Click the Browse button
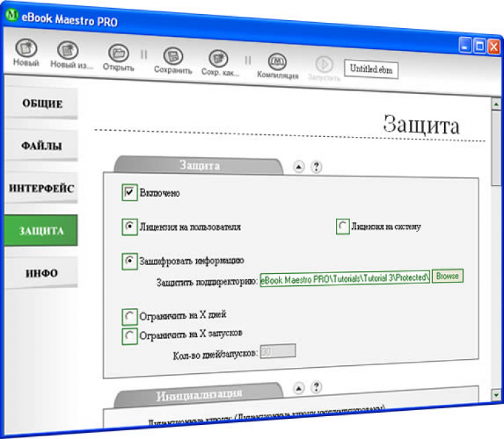 (x=448, y=276)
